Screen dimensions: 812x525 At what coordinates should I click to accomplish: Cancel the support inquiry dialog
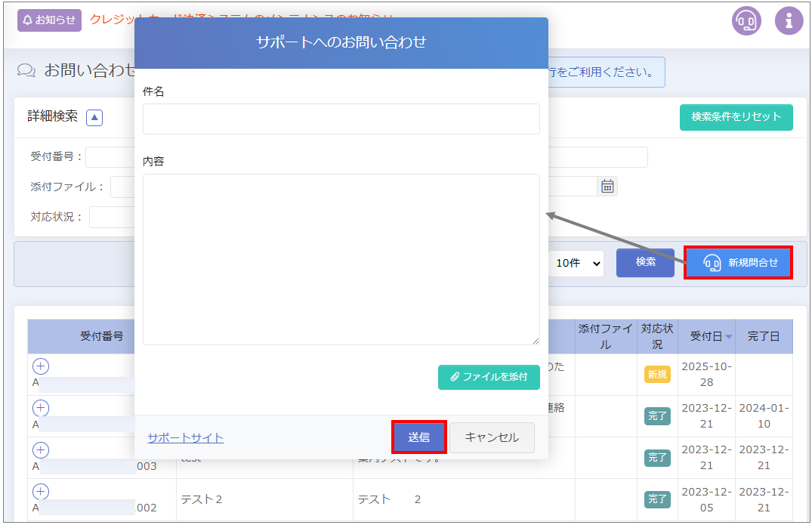pyautogui.click(x=492, y=437)
